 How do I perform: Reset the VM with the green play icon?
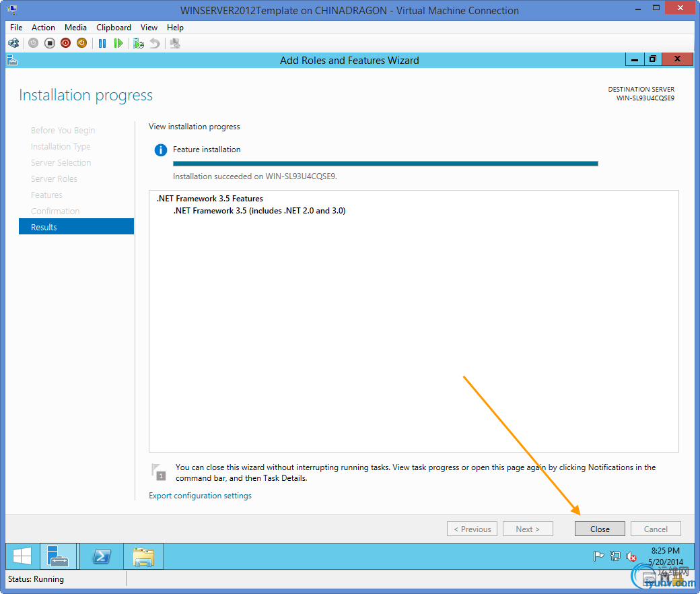(x=118, y=43)
